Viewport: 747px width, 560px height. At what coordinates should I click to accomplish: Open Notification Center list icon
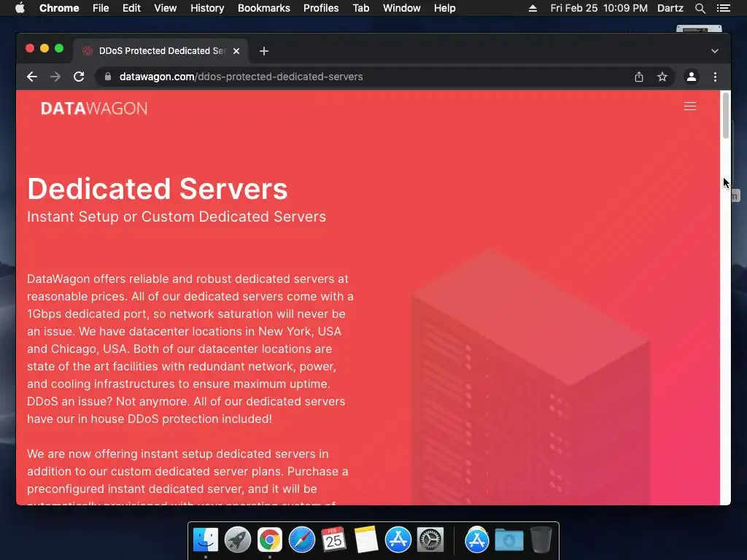pos(724,8)
